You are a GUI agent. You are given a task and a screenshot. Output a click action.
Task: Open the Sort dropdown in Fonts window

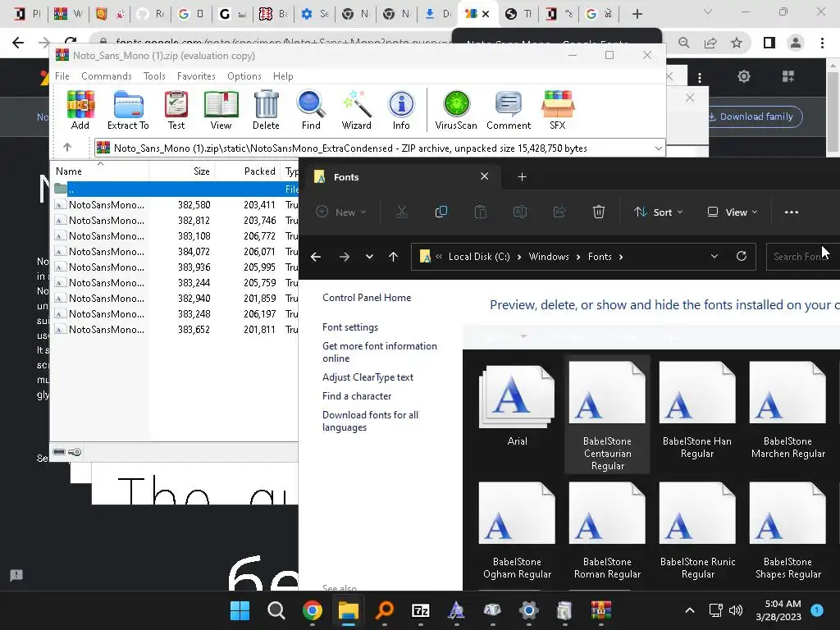pyautogui.click(x=659, y=212)
